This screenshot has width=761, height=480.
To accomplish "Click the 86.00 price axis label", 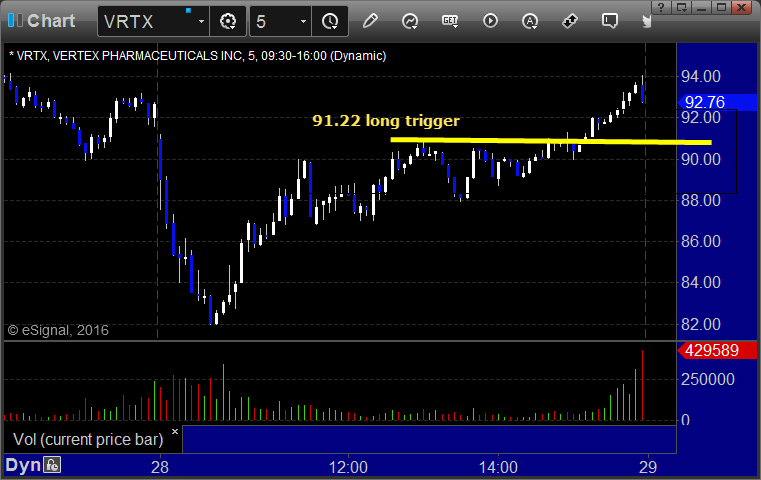I will point(701,241).
